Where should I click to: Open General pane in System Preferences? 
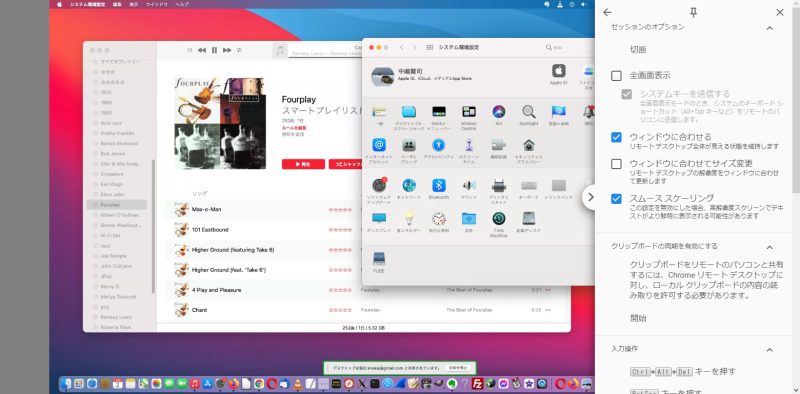379,112
